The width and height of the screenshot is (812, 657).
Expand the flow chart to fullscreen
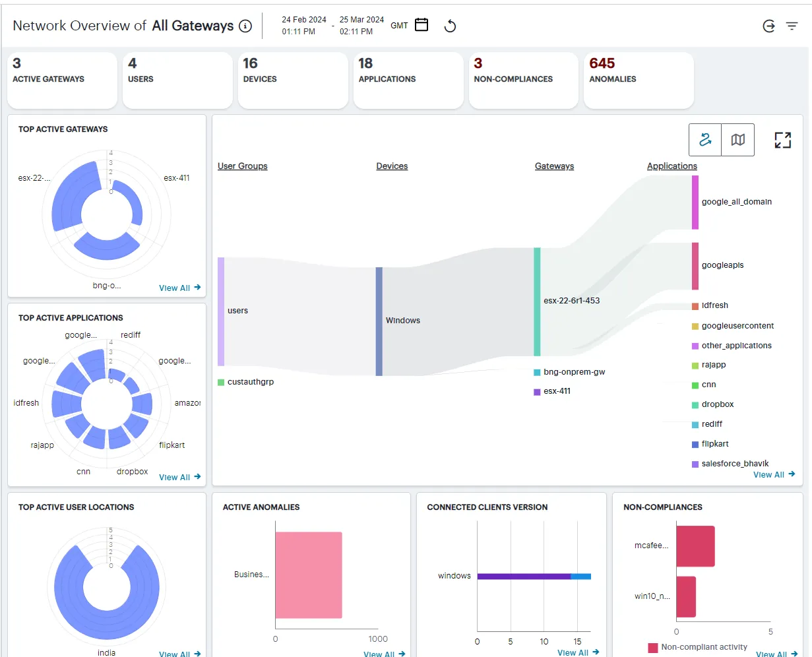(782, 140)
